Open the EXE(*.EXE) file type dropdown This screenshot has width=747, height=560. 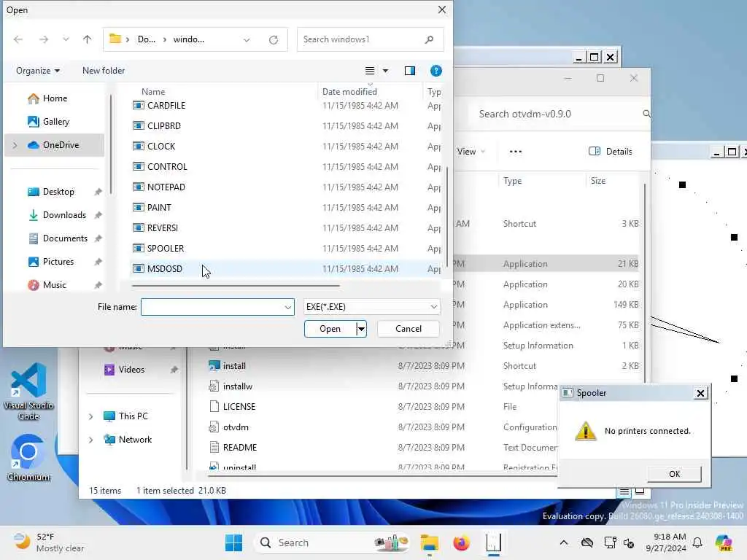tap(371, 307)
